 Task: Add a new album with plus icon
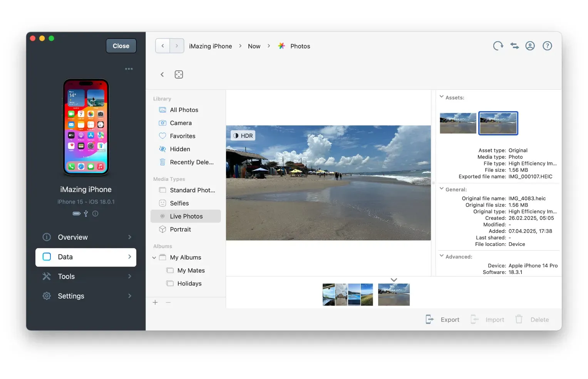(x=155, y=302)
